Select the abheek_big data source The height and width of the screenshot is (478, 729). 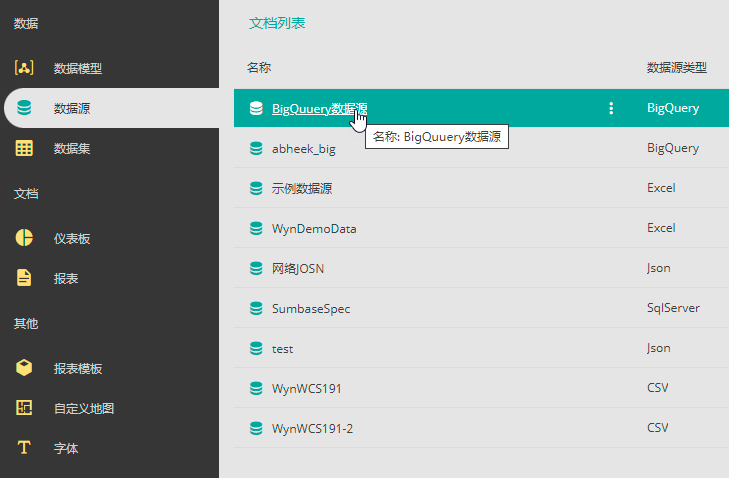click(304, 149)
